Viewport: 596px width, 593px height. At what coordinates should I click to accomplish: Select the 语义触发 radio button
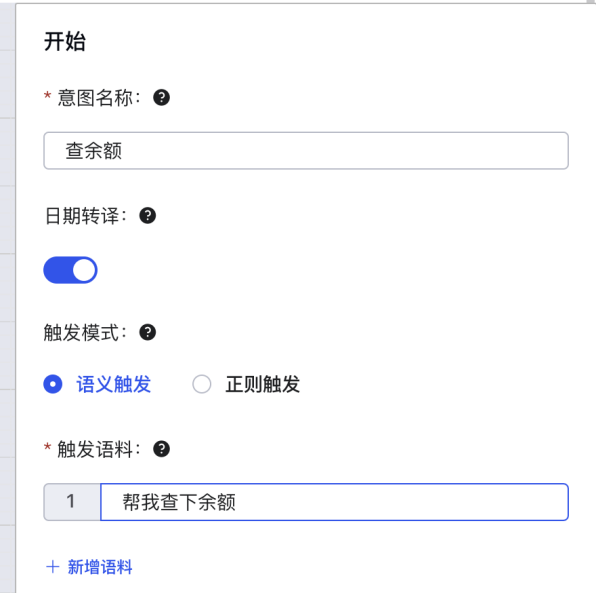point(53,384)
